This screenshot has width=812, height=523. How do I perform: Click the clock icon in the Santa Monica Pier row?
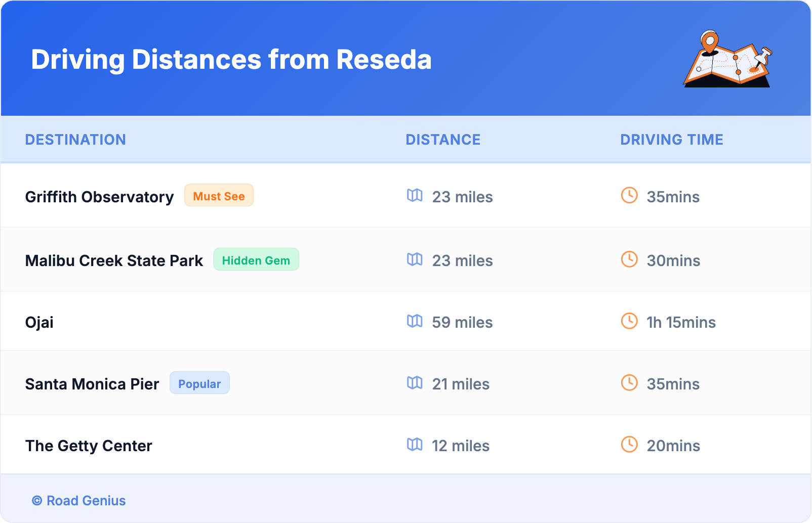pos(629,383)
